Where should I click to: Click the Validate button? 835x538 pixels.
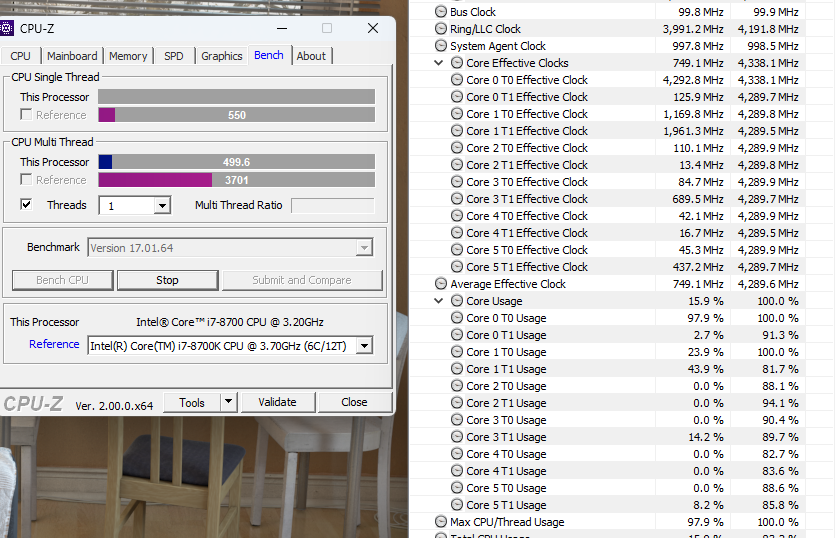click(277, 402)
